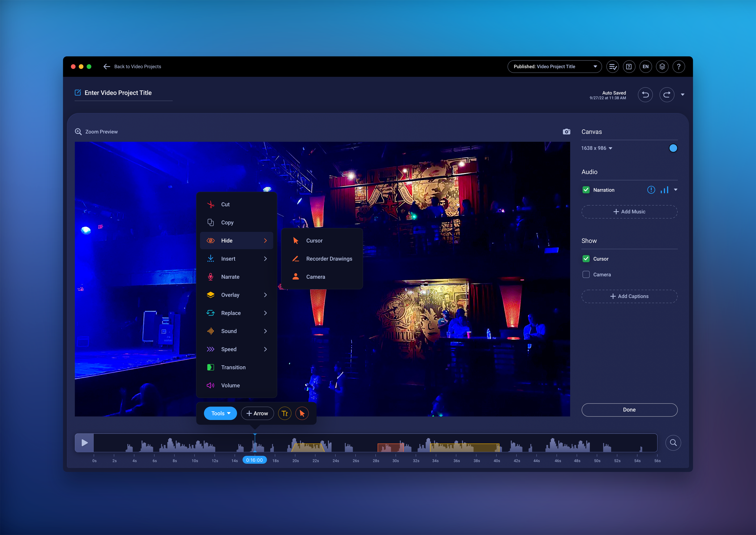The width and height of the screenshot is (756, 535).
Task: Redo the last edit
Action: [667, 95]
